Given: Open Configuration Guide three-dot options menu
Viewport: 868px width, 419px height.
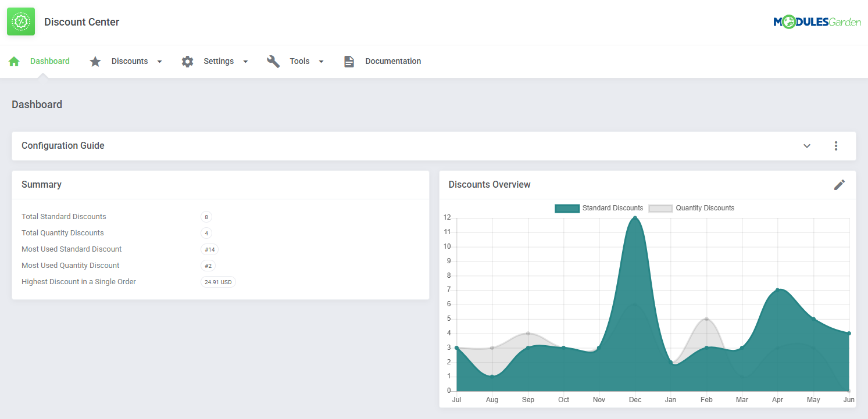Looking at the screenshot, I should click(835, 146).
